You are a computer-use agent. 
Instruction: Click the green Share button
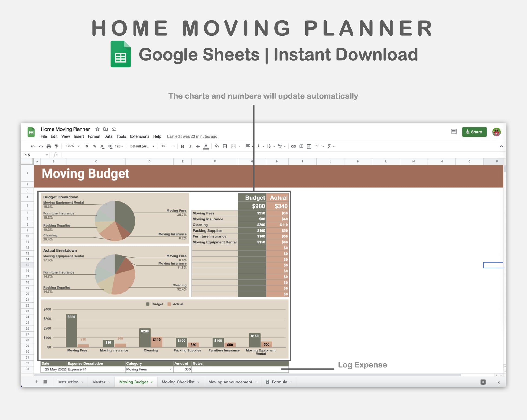[474, 132]
